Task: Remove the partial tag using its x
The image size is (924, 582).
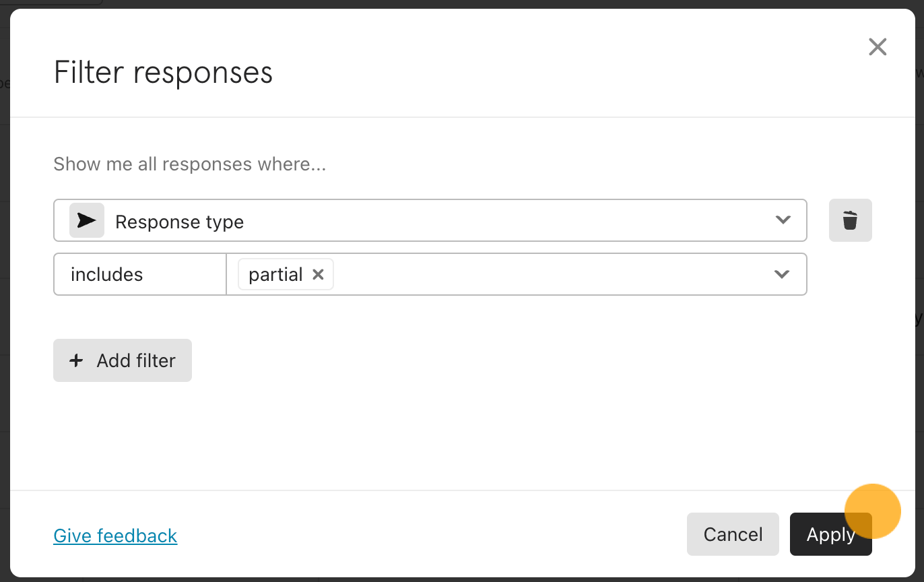Action: [x=318, y=274]
